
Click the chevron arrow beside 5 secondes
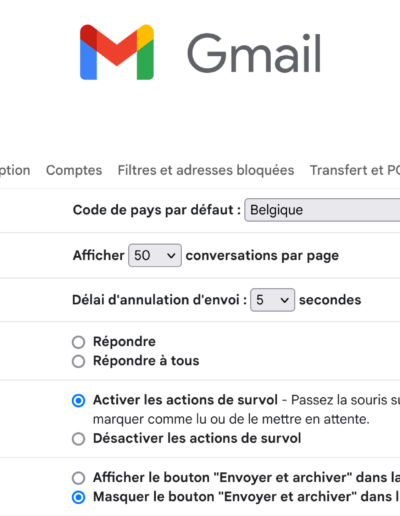[284, 300]
